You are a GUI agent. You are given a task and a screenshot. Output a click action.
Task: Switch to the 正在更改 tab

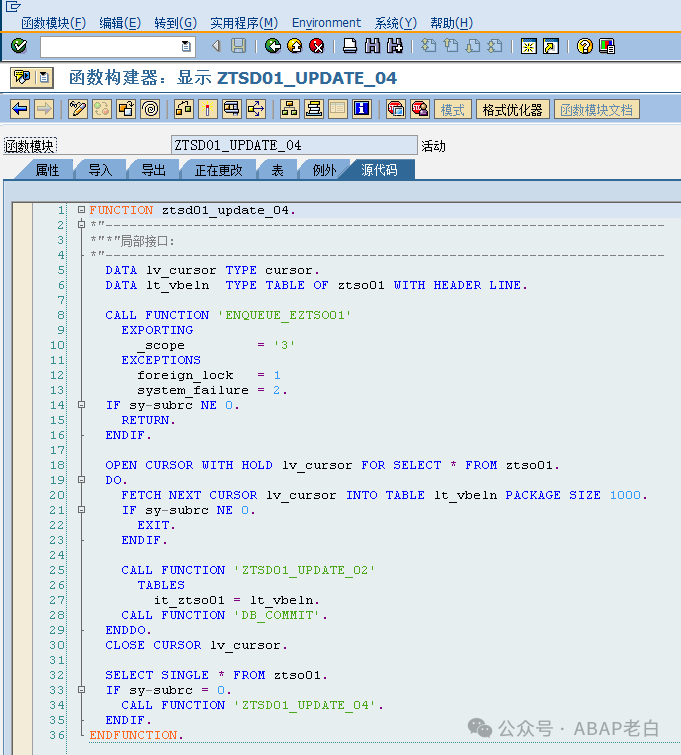click(x=218, y=170)
